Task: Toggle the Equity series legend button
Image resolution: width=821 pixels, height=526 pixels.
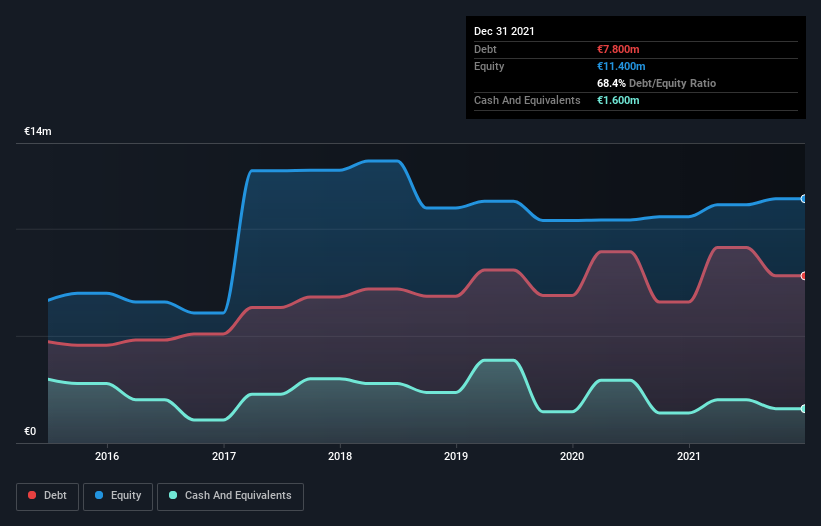Action: tap(118, 496)
